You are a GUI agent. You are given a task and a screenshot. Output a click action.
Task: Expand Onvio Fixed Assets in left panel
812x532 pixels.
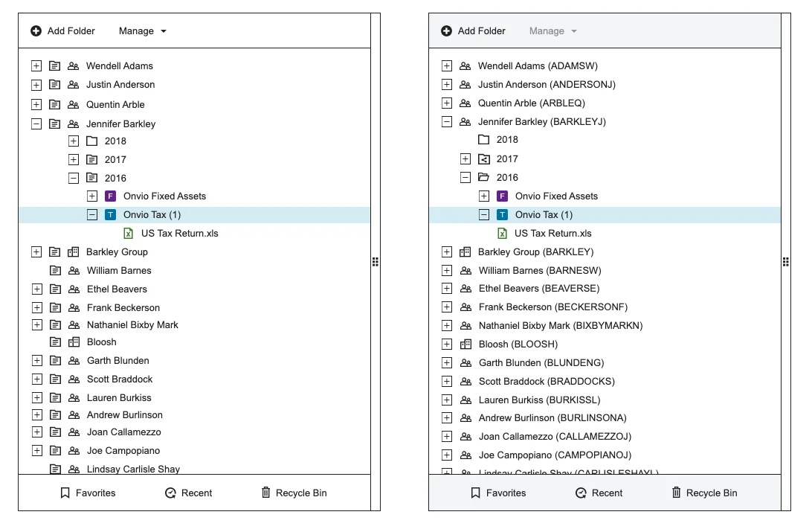[92, 196]
